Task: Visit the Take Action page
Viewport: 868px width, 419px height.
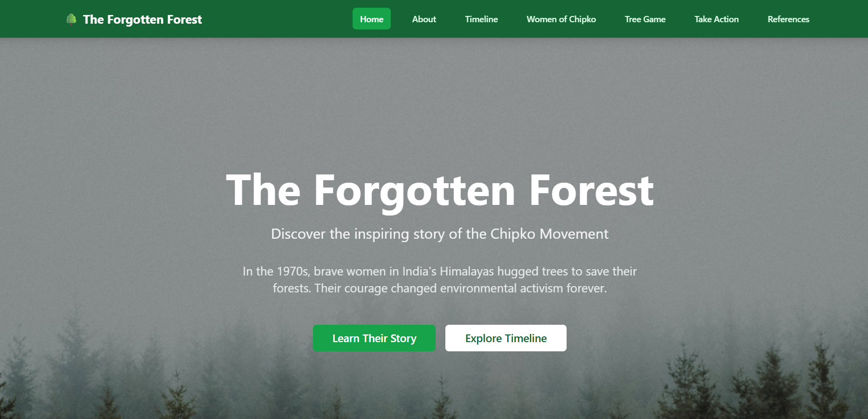Action: coord(716,19)
